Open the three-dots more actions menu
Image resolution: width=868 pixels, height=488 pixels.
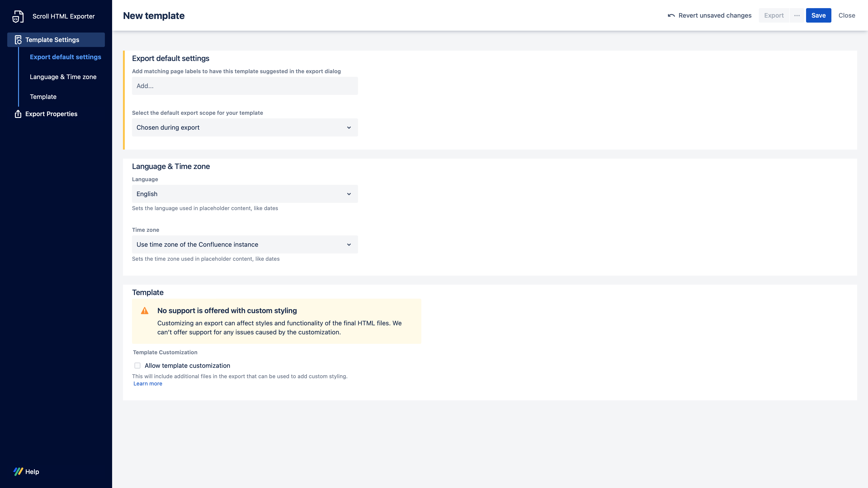click(x=797, y=16)
